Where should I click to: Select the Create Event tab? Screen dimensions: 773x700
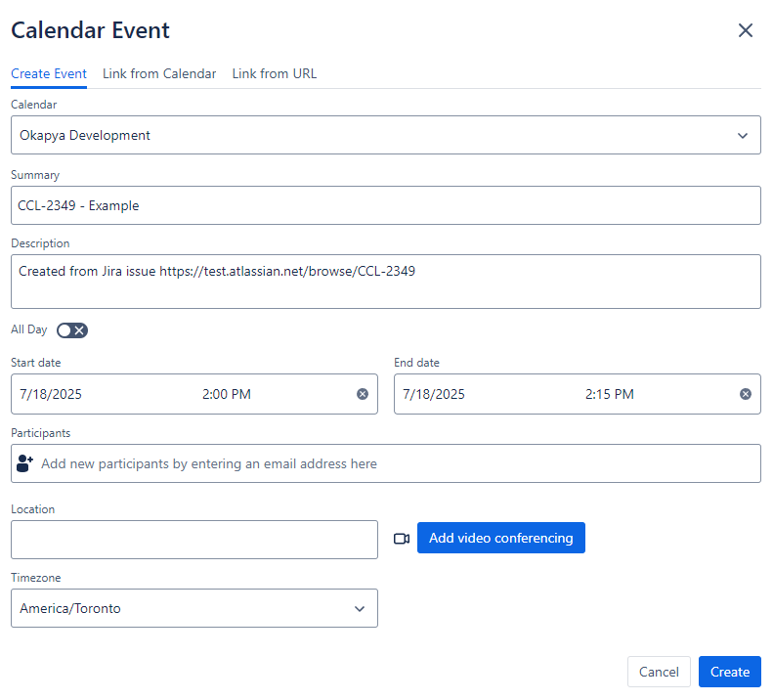click(49, 74)
